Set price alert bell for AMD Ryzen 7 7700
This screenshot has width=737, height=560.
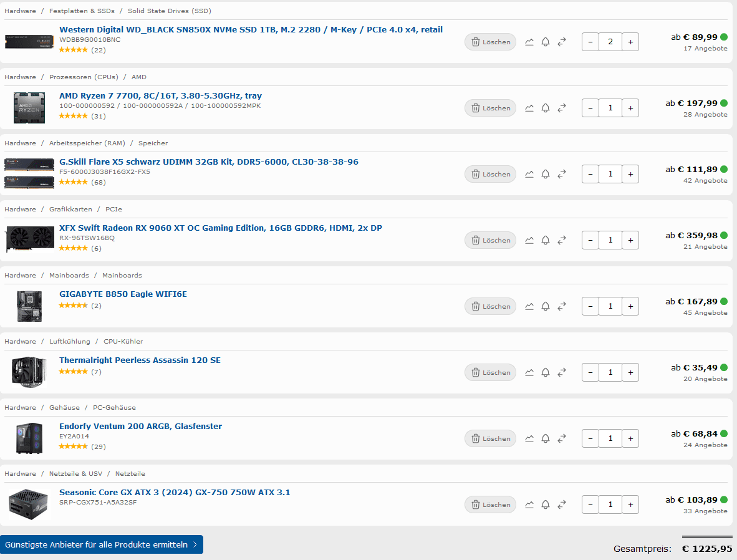pos(545,108)
